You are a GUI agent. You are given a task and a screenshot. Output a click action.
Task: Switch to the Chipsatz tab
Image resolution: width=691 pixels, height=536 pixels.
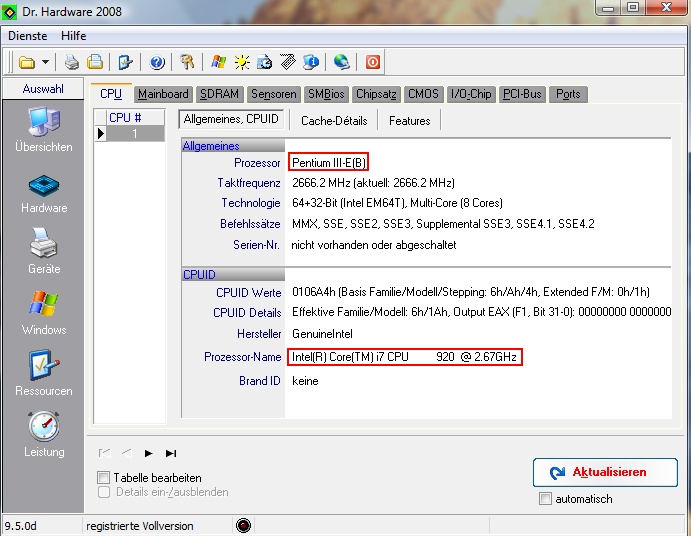(x=376, y=94)
